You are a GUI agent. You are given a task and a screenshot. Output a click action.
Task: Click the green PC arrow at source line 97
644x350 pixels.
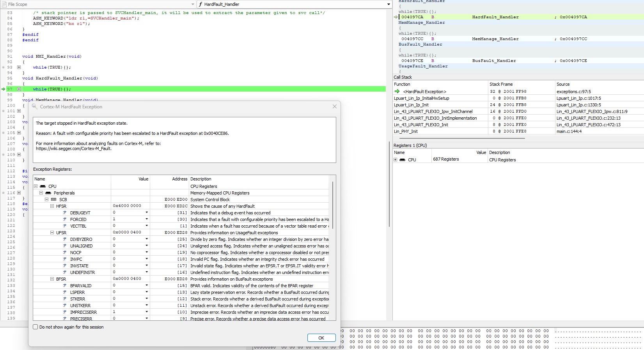(4, 89)
